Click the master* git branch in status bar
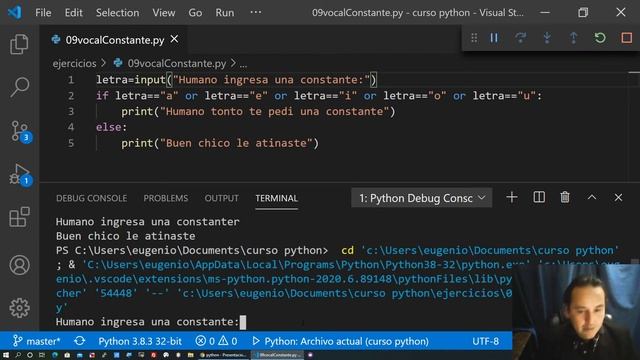Viewport: 640px width, 360px height. [36, 341]
